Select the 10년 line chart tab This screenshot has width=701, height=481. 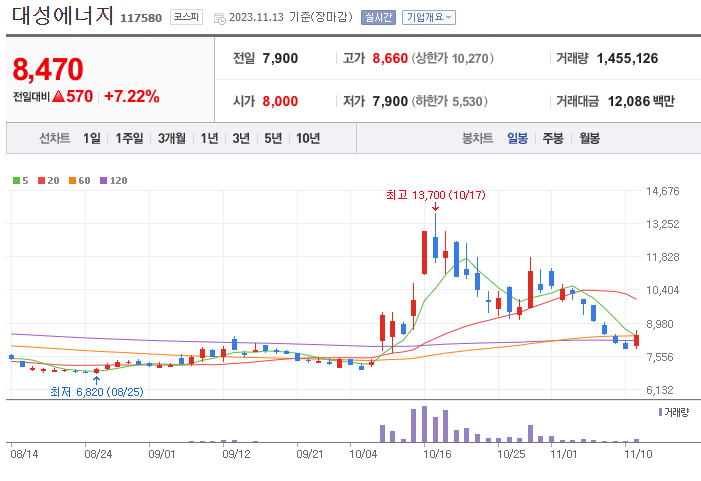pyautogui.click(x=308, y=138)
